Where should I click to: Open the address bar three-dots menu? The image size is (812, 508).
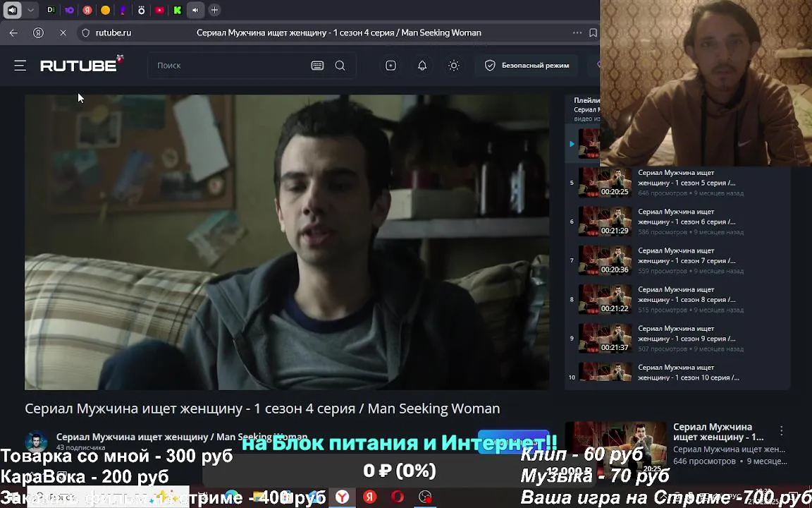point(577,32)
